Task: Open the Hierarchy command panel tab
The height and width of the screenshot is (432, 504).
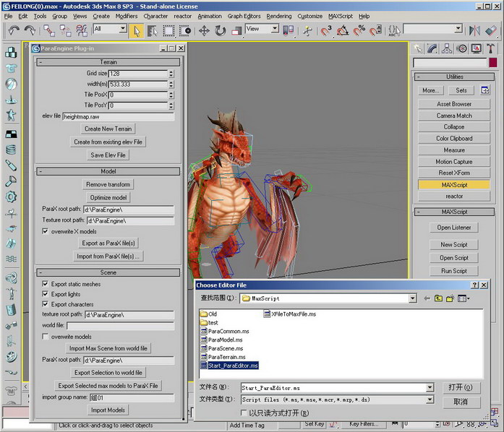Action: coord(447,49)
